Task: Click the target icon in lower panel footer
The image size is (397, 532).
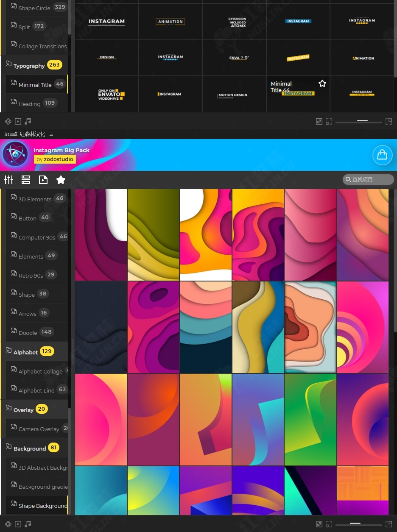Action: point(8,524)
